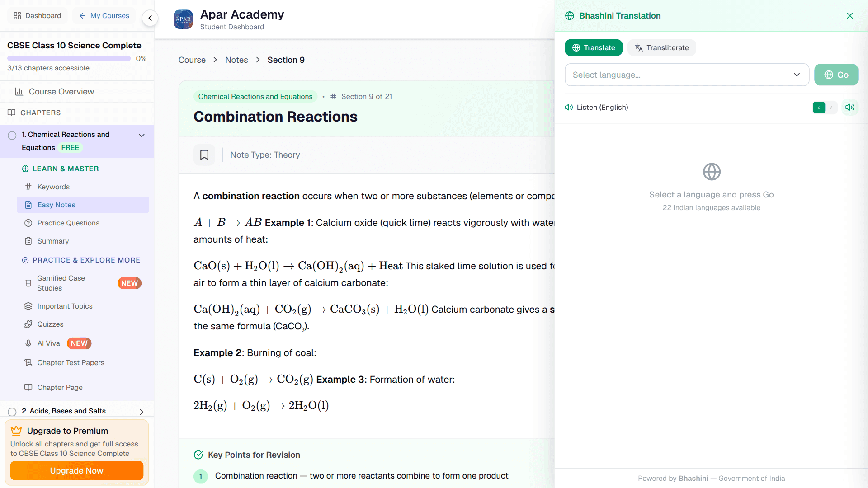
Task: Close the Bhashini Translation panel
Action: click(850, 16)
